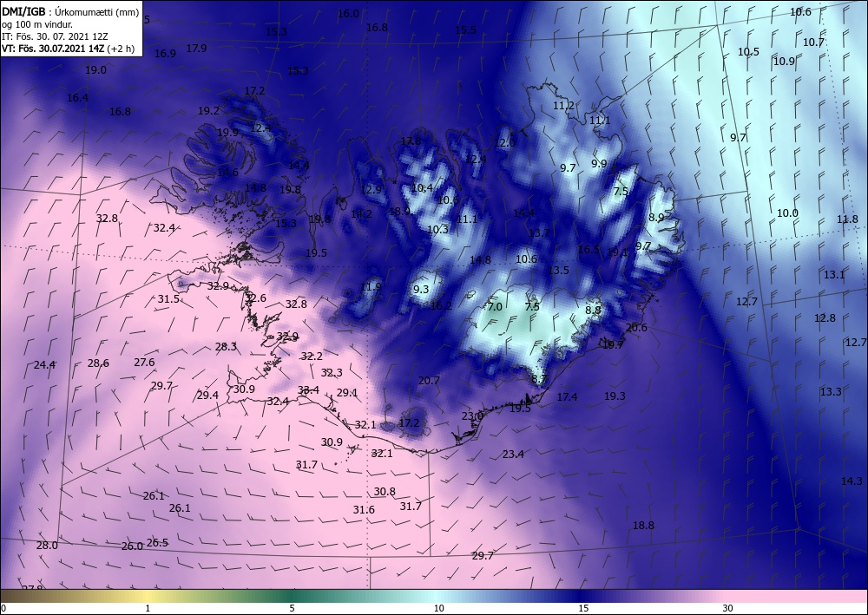
Task: Click the map value 33.4
Action: (308, 390)
